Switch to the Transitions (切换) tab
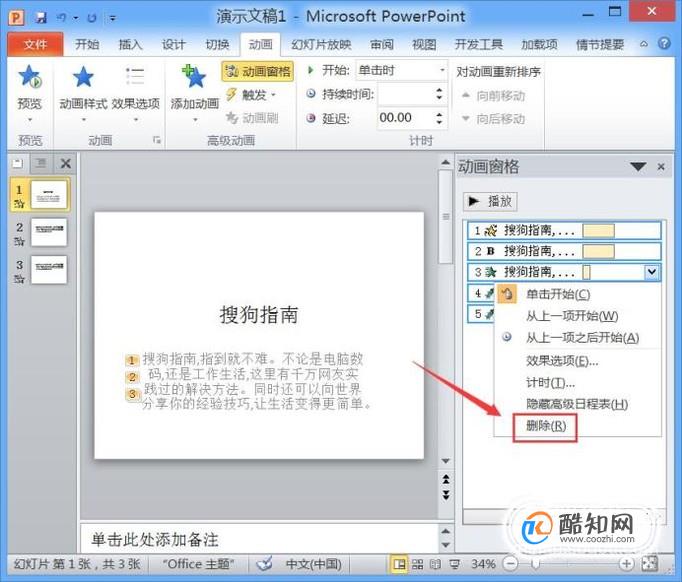Image resolution: width=682 pixels, height=582 pixels. (217, 44)
